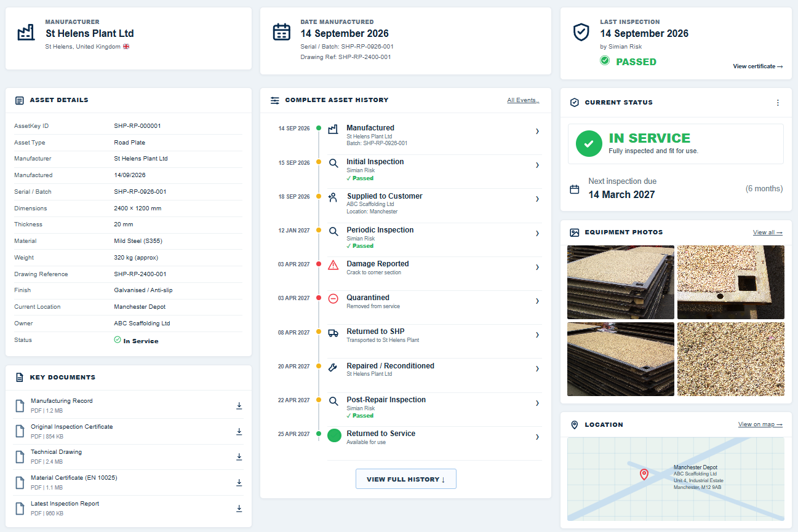The width and height of the screenshot is (798, 532).
Task: Open the All Events link
Action: click(523, 100)
